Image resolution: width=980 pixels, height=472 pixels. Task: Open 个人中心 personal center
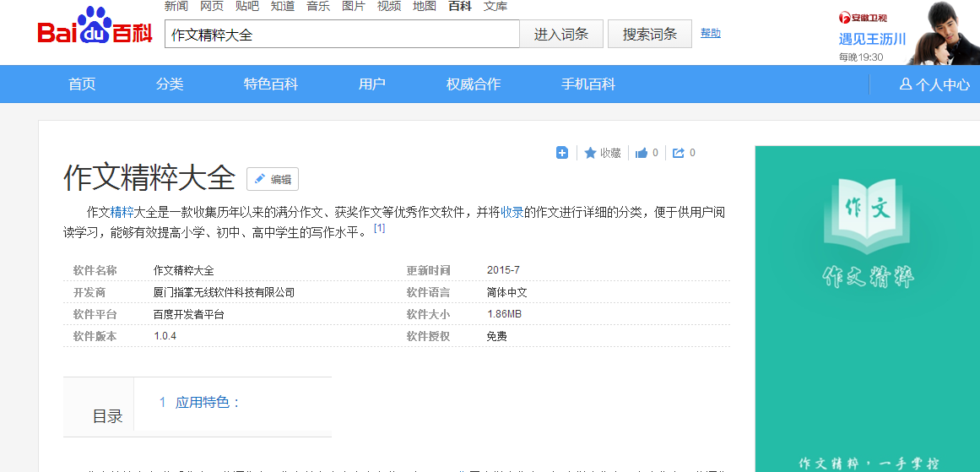(x=935, y=84)
